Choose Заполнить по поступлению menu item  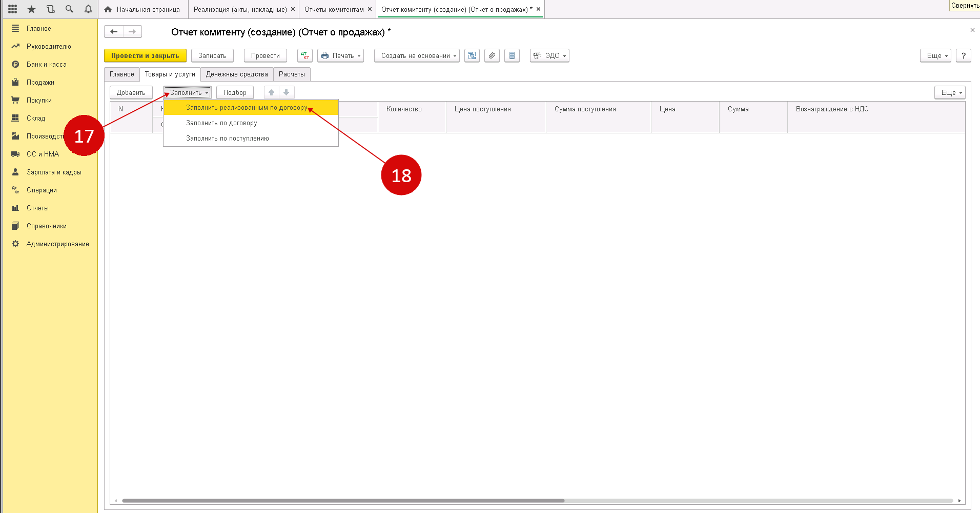(x=228, y=139)
